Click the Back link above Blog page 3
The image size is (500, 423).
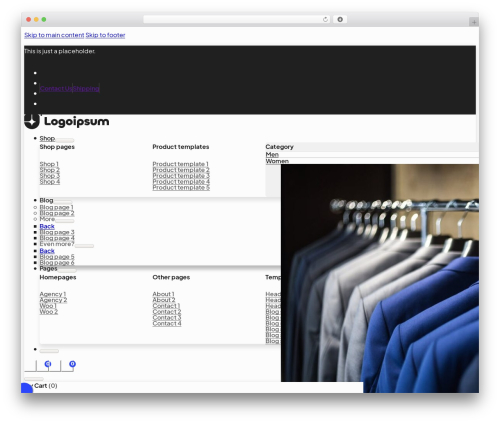[47, 226]
